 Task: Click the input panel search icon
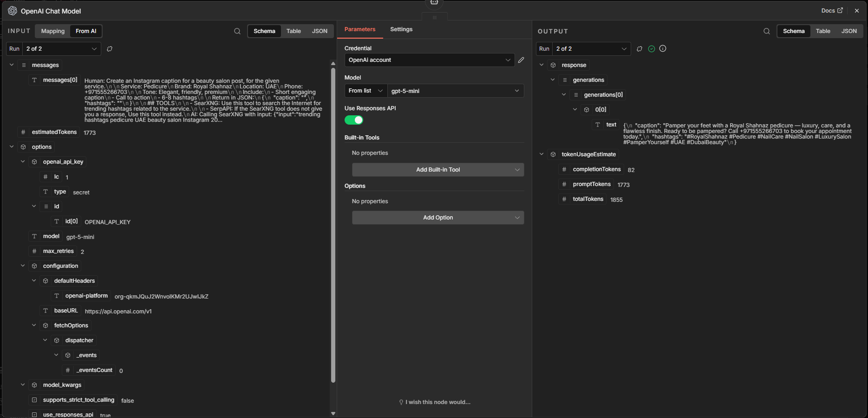point(237,31)
